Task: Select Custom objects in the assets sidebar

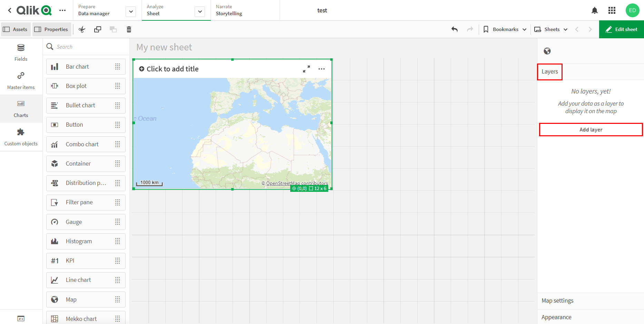Action: click(21, 137)
